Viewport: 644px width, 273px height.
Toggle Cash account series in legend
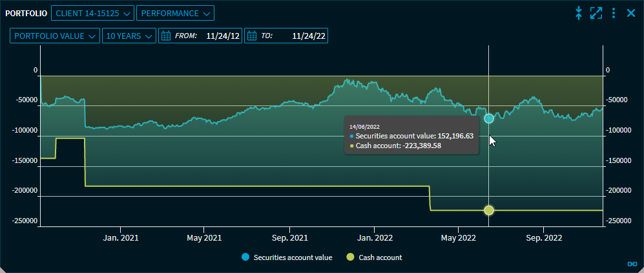[x=380, y=257]
